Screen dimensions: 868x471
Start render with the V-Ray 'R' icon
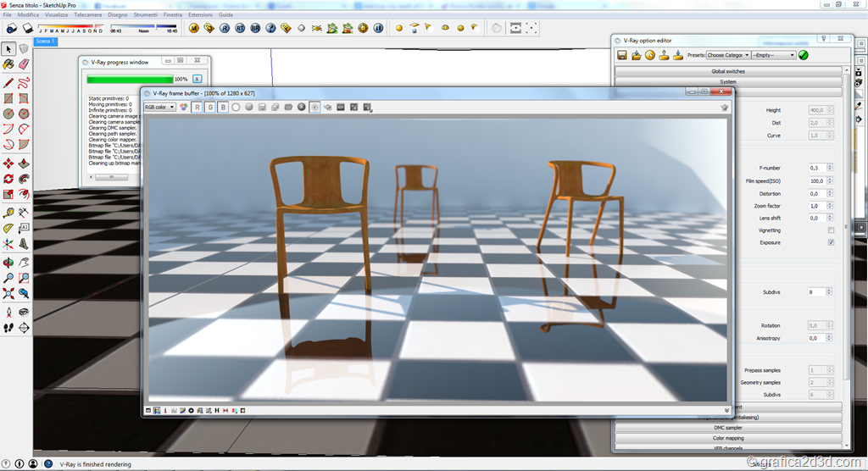(x=225, y=28)
